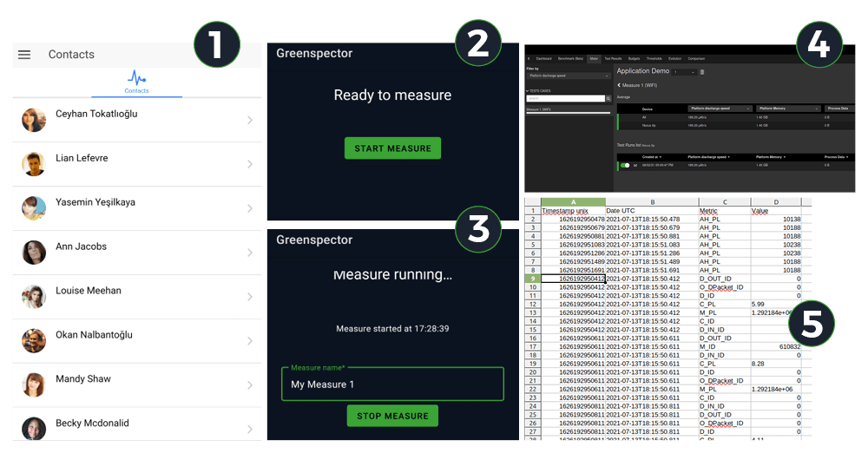868x460 pixels.
Task: Click cell with value 8.28
Action: (776, 364)
